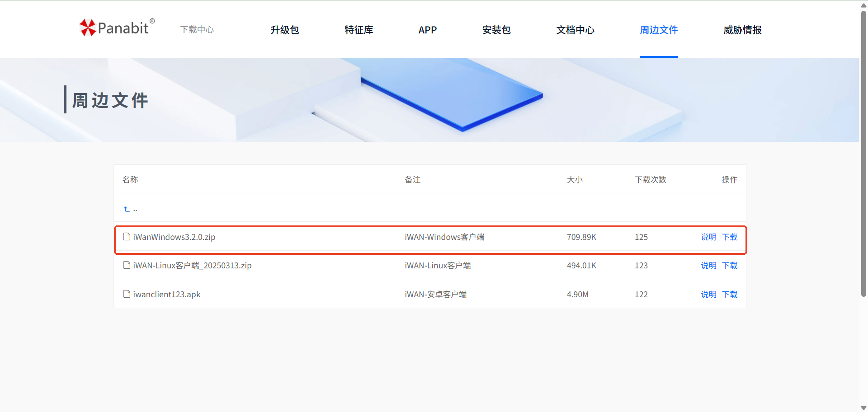Screen dimensions: 868x412
Task: Click the 下载 link for iwanclient123.apk
Action: pyautogui.click(x=730, y=295)
